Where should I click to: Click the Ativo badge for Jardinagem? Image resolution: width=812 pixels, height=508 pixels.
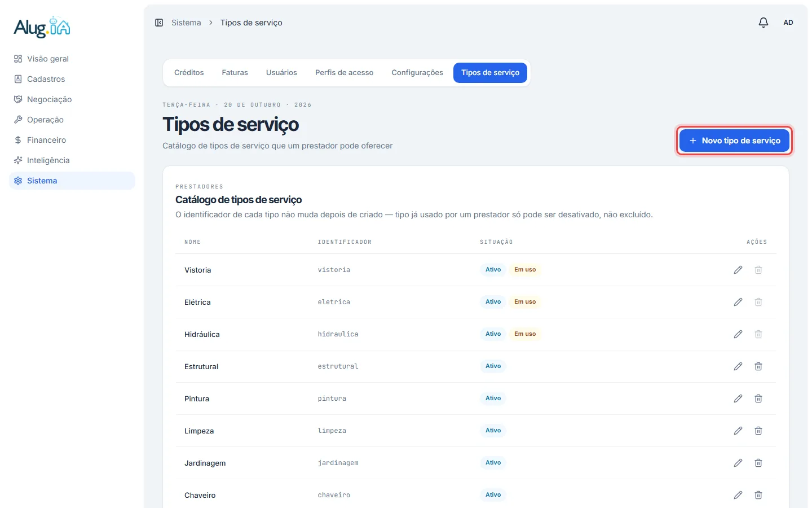(493, 463)
